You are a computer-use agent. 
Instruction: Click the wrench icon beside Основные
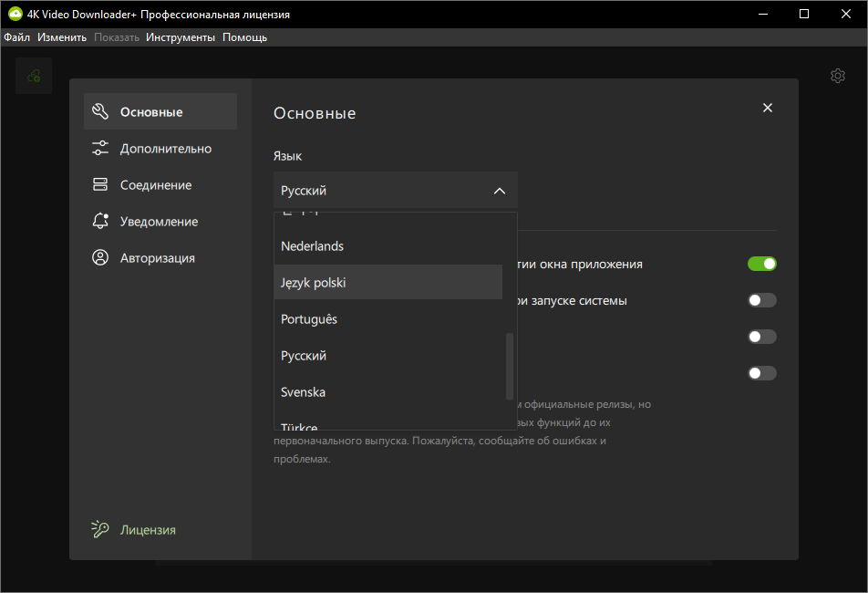100,111
